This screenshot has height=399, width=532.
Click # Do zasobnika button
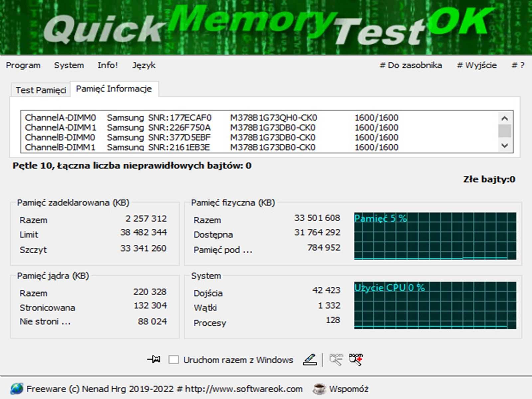click(411, 65)
